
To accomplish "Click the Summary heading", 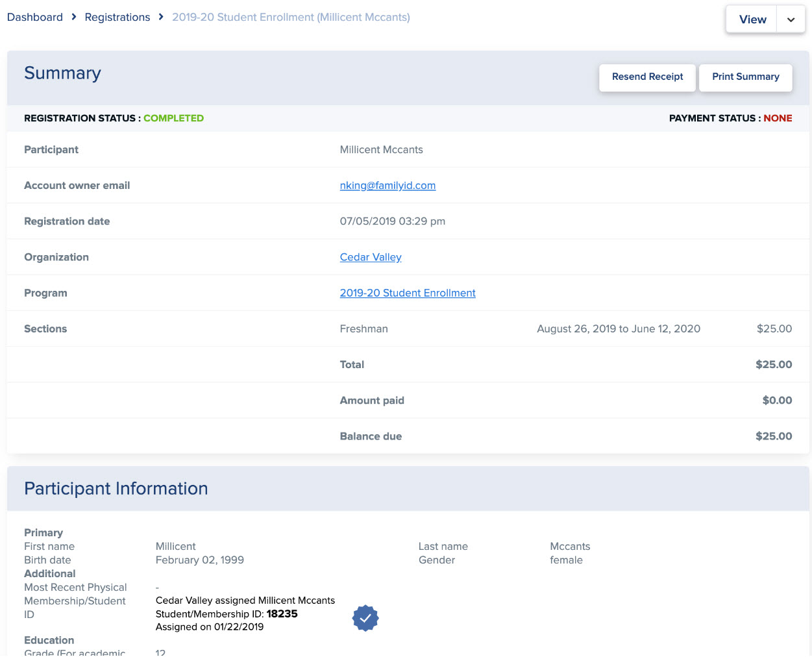I will click(x=62, y=73).
